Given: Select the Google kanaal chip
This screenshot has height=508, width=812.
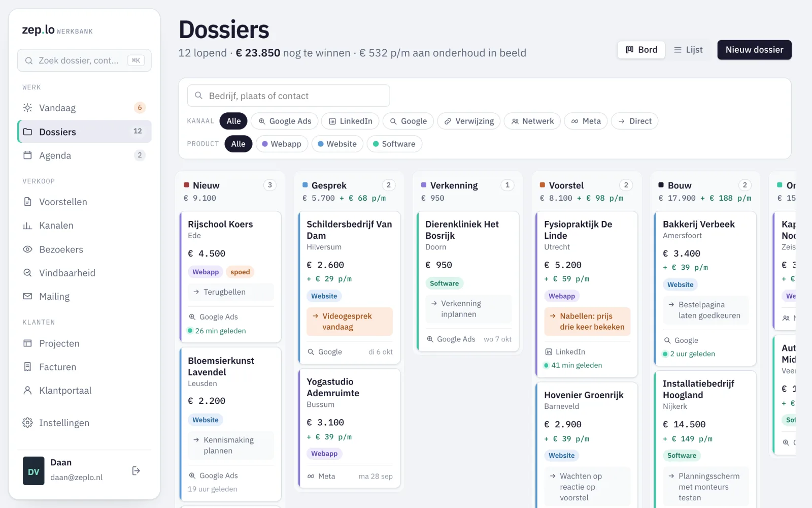Looking at the screenshot, I should (x=408, y=121).
